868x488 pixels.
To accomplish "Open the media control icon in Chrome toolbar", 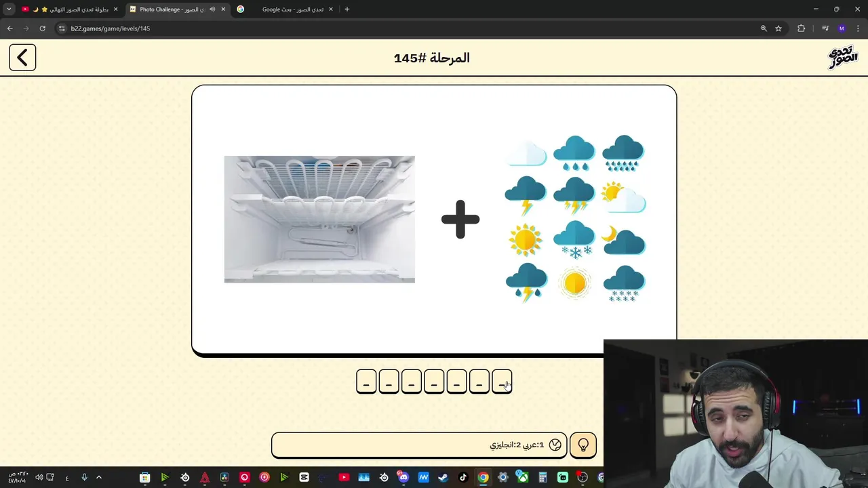I will pos(825,28).
